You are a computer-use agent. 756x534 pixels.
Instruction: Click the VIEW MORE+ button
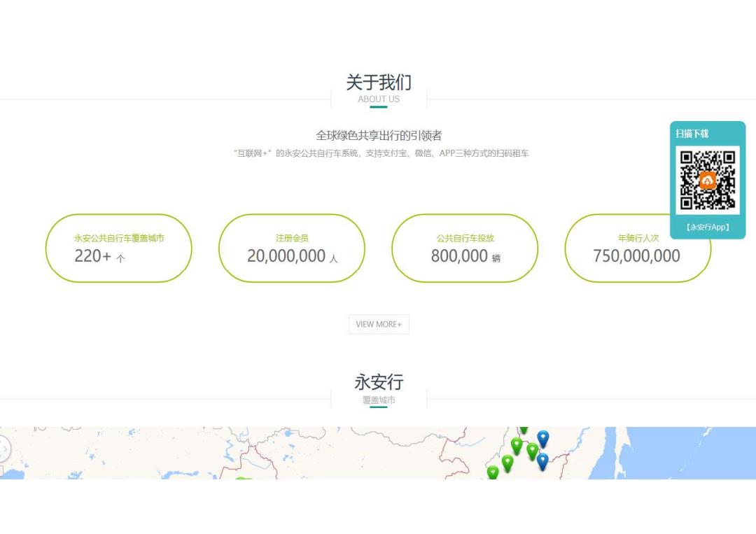(379, 324)
